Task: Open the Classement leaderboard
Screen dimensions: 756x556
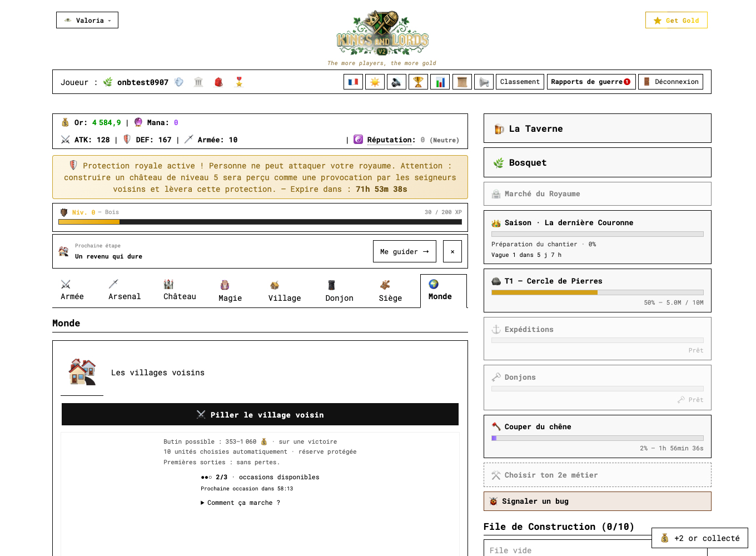Action: [520, 82]
